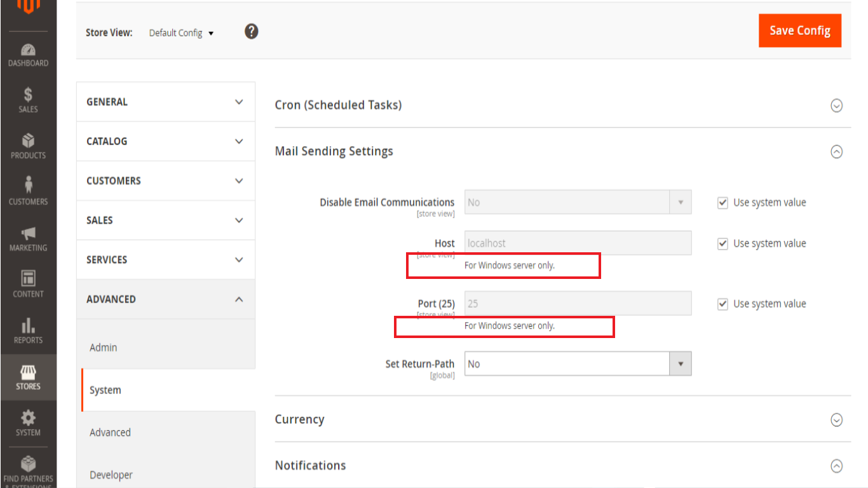This screenshot has width=868, height=488.
Task: Uncheck Use system value for Host
Action: point(722,243)
